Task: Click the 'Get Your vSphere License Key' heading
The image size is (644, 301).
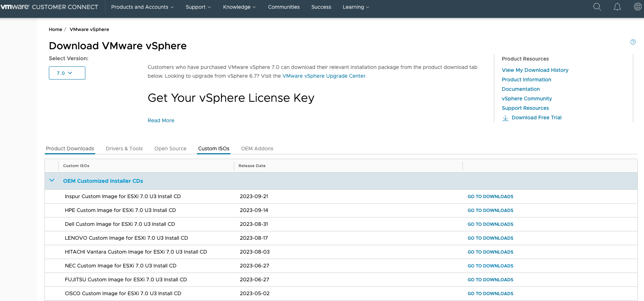Action: click(x=231, y=98)
